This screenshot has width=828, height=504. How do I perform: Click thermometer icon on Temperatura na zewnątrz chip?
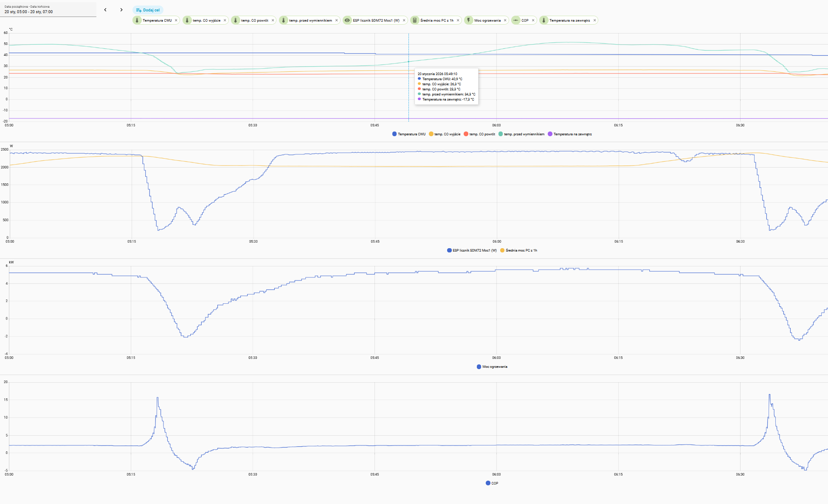click(x=544, y=20)
